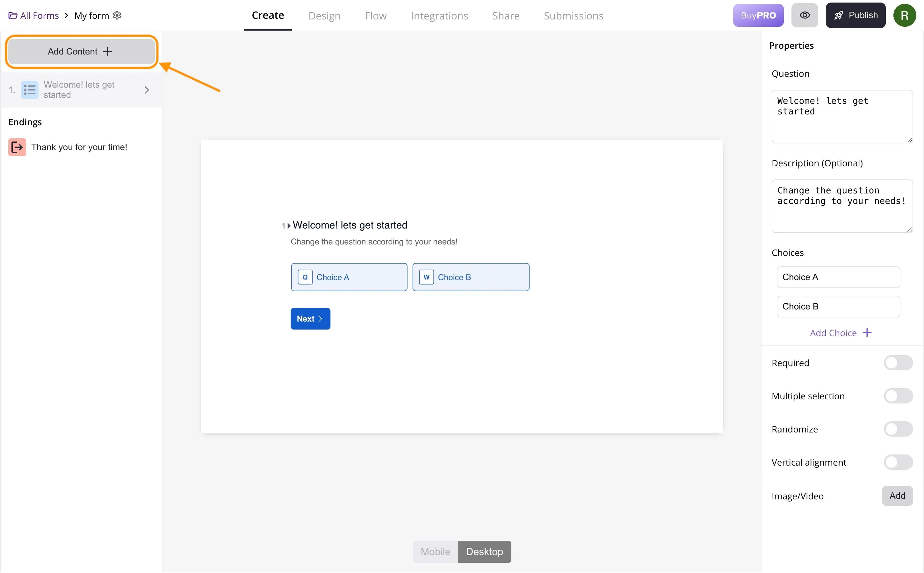Edit the Choice A input in Properties
Image resolution: width=924 pixels, height=573 pixels.
[838, 277]
